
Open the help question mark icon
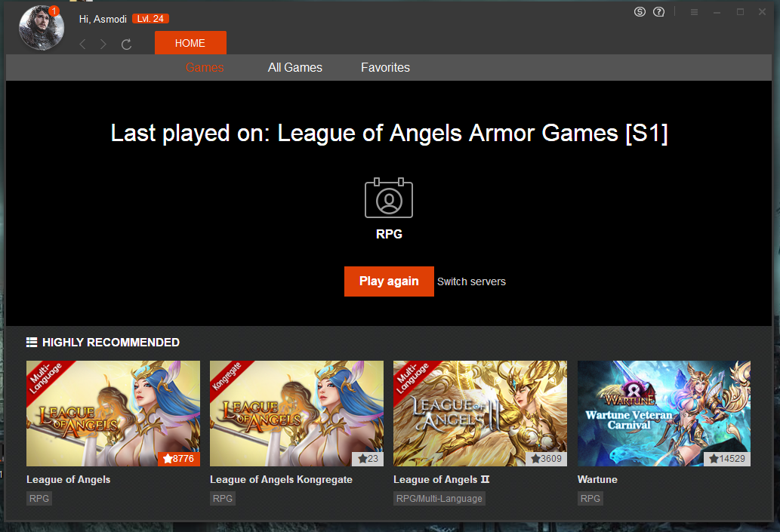pyautogui.click(x=659, y=11)
